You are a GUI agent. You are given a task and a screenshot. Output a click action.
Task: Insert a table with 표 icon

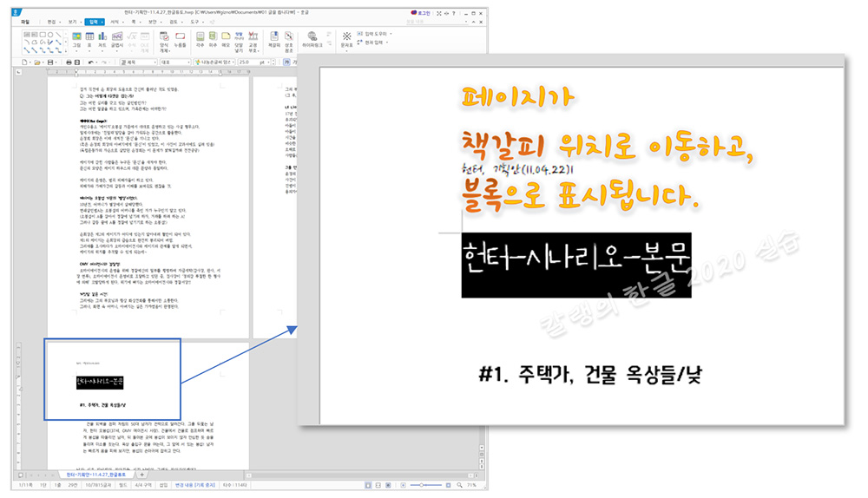pyautogui.click(x=89, y=40)
